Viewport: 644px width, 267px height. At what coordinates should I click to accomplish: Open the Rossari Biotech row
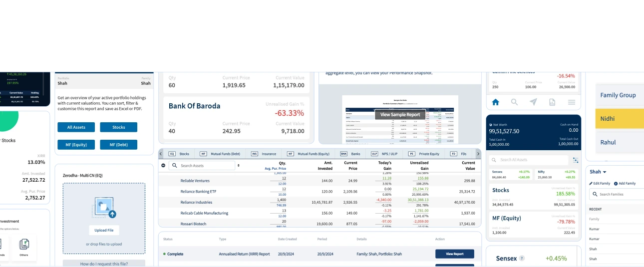tap(320, 224)
